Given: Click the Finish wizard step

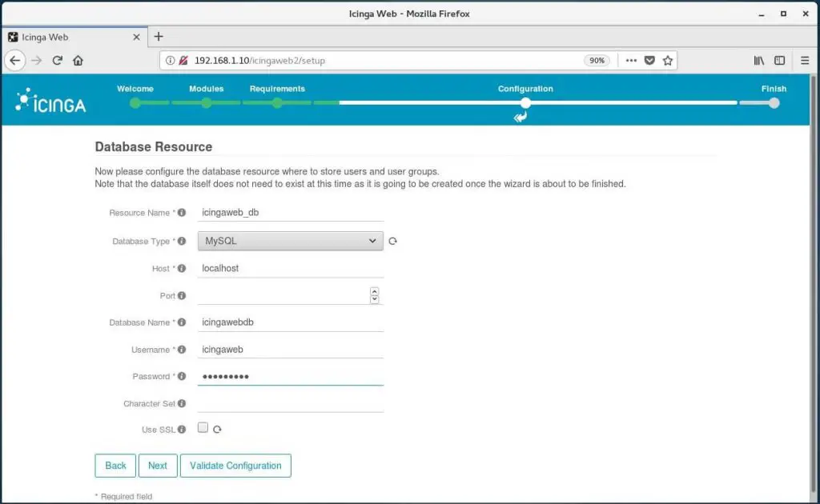Looking at the screenshot, I should point(774,89).
